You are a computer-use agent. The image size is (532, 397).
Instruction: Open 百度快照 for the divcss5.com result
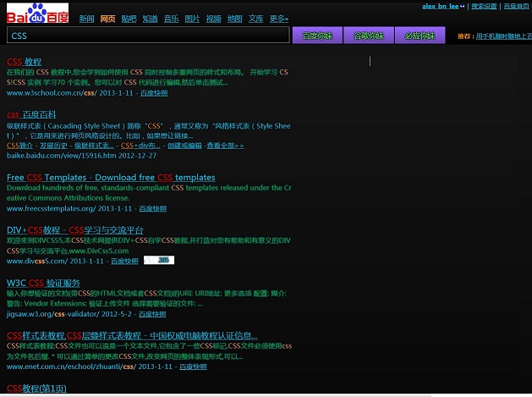coord(124,262)
